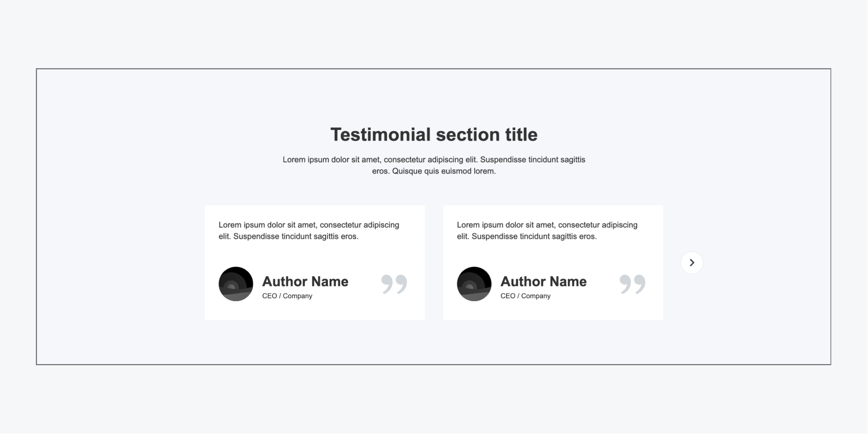Click "Author Name" in the first card
Viewport: 868px width, 434px height.
click(305, 281)
